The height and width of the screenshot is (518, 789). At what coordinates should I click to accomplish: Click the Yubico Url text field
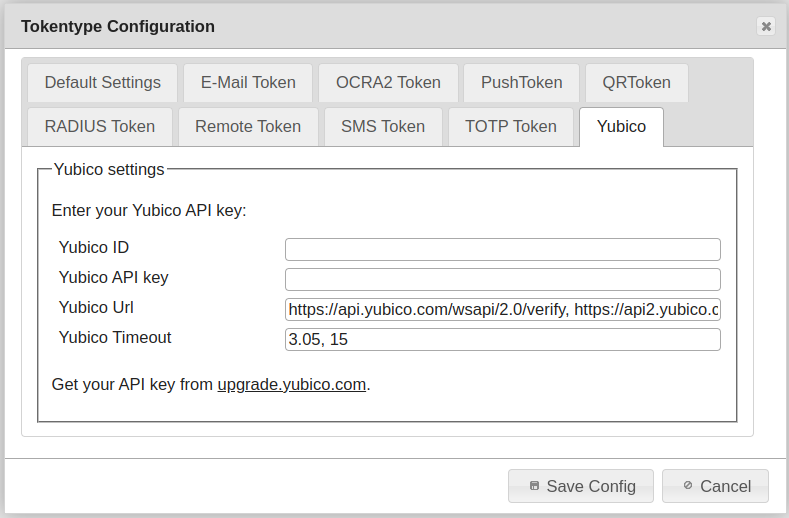502,310
